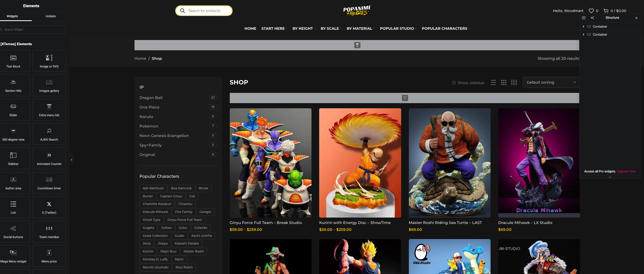This screenshot has height=274, width=644.
Task: Click the widget placeholder icon under menu
Action: [x=357, y=45]
